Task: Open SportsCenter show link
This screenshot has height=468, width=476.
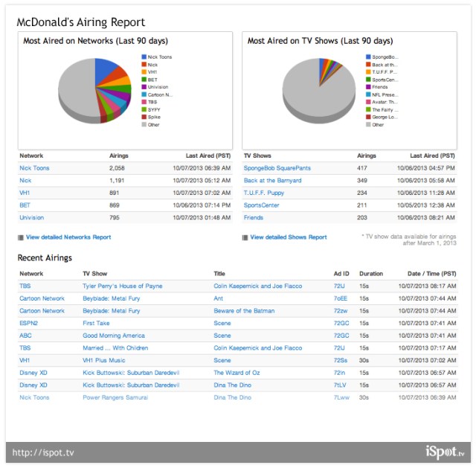Action: (261, 205)
